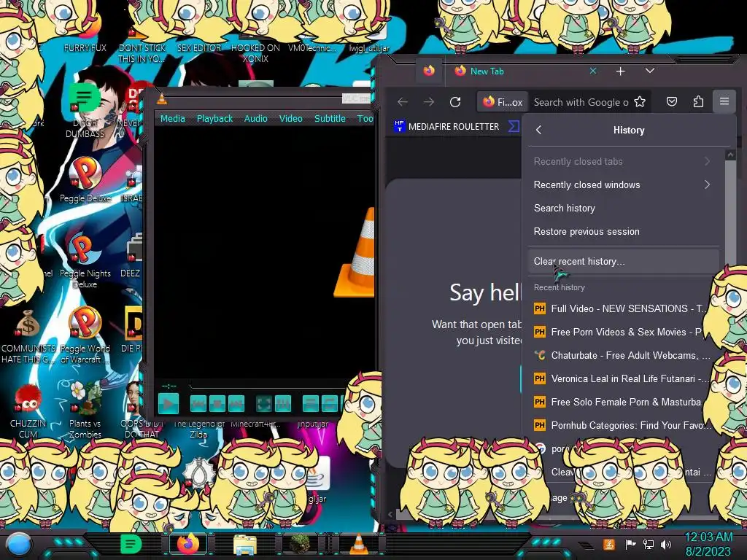The height and width of the screenshot is (560, 747).
Task: Open a new tab with the plus button
Action: tap(620, 71)
